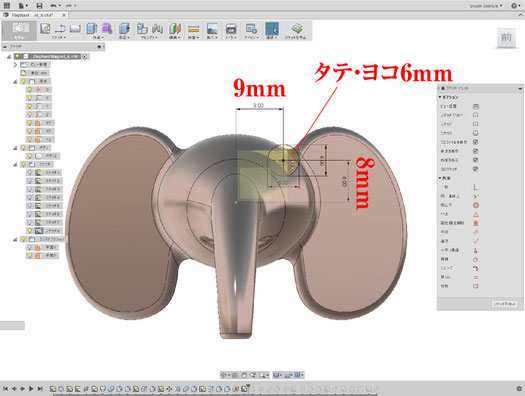Select the concentric constraint icon in palette
Image resolution: width=525 pixels, height=396 pixels.
476,205
